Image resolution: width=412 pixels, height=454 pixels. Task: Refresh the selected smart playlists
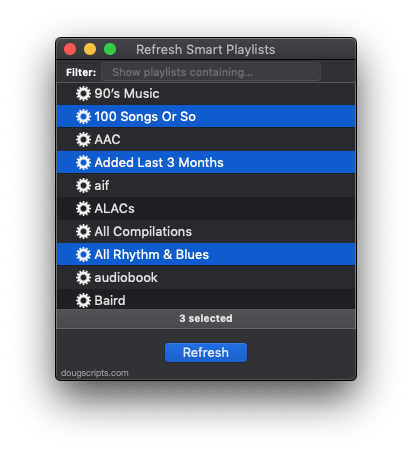click(206, 352)
